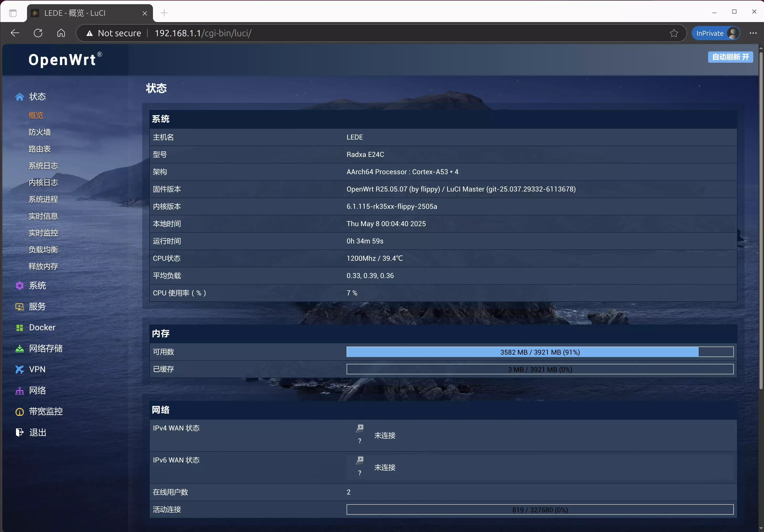This screenshot has width=764, height=532.
Task: Open a new browser tab
Action: pyautogui.click(x=165, y=13)
